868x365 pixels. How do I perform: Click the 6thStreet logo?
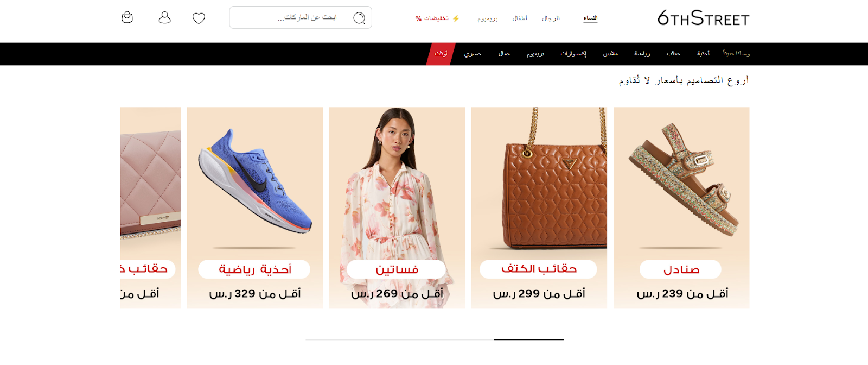click(x=703, y=18)
